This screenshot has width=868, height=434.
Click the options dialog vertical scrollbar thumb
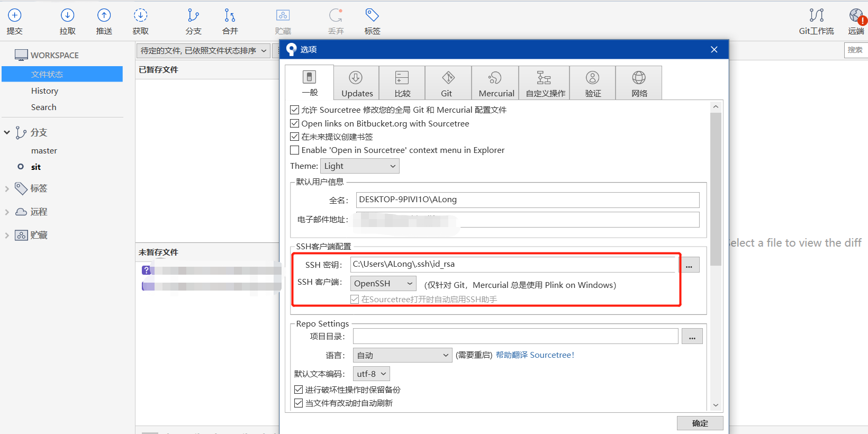coord(716,189)
